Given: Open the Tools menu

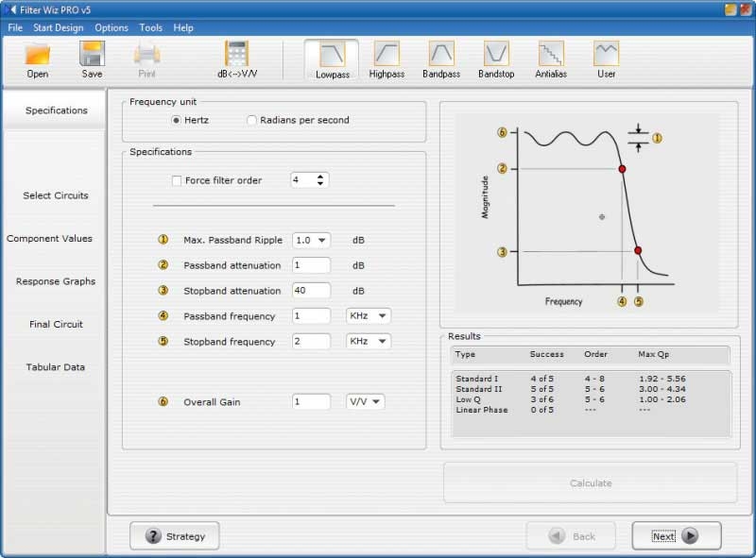Looking at the screenshot, I should (151, 28).
